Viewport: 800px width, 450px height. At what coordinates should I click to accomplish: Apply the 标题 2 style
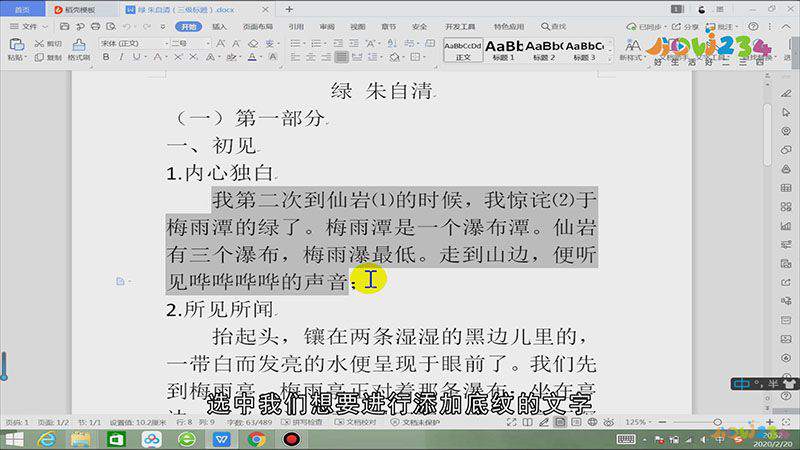544,51
